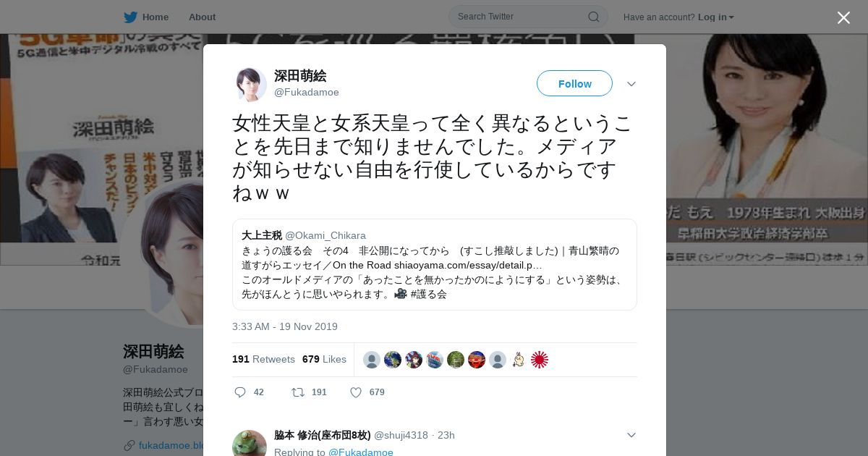868x456 pixels.
Task: Close the tweet overlay with X
Action: point(843,17)
